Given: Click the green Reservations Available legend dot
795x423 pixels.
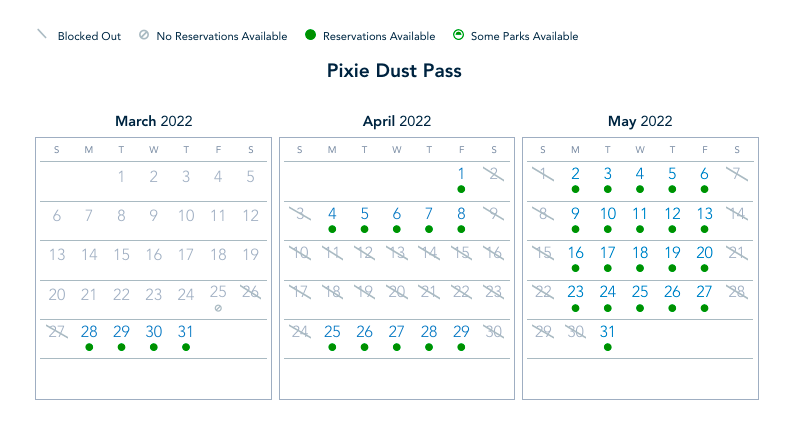Looking at the screenshot, I should tap(310, 36).
